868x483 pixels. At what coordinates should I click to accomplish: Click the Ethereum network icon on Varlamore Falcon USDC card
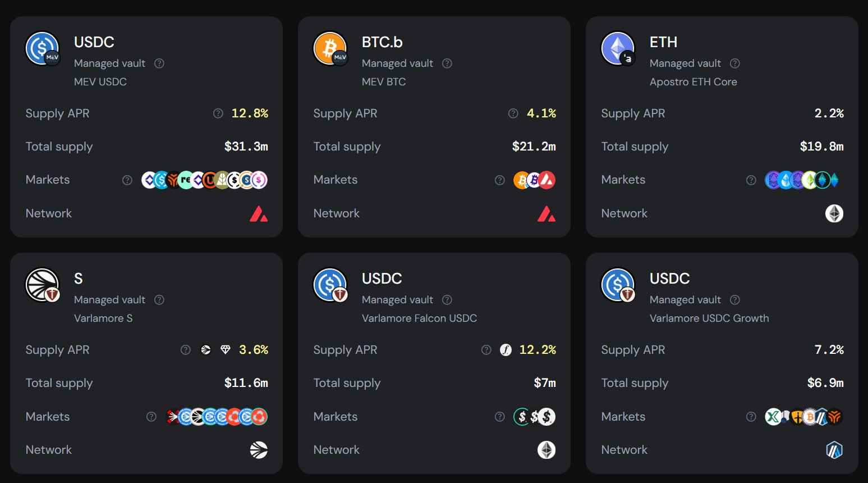pyautogui.click(x=546, y=450)
